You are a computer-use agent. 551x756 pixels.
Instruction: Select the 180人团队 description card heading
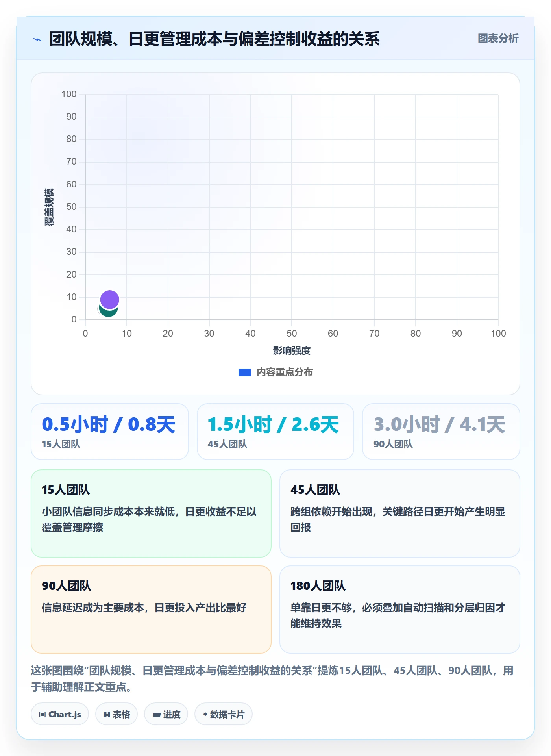point(318,586)
